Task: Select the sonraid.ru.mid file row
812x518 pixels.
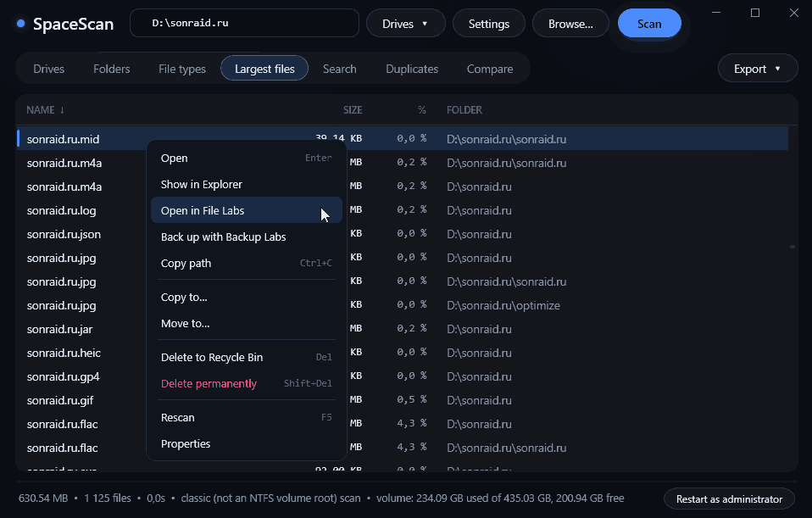Action: (403, 139)
